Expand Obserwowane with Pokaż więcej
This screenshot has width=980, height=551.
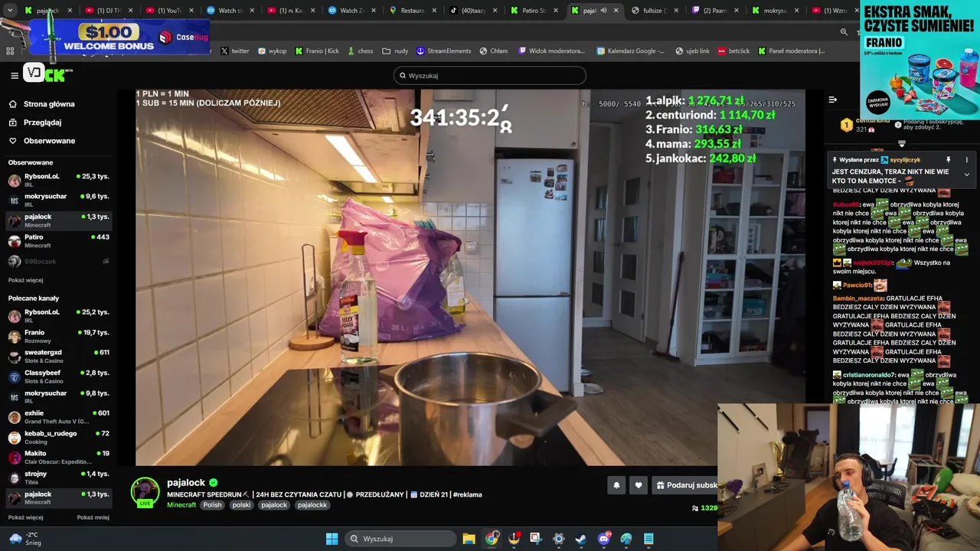point(25,280)
